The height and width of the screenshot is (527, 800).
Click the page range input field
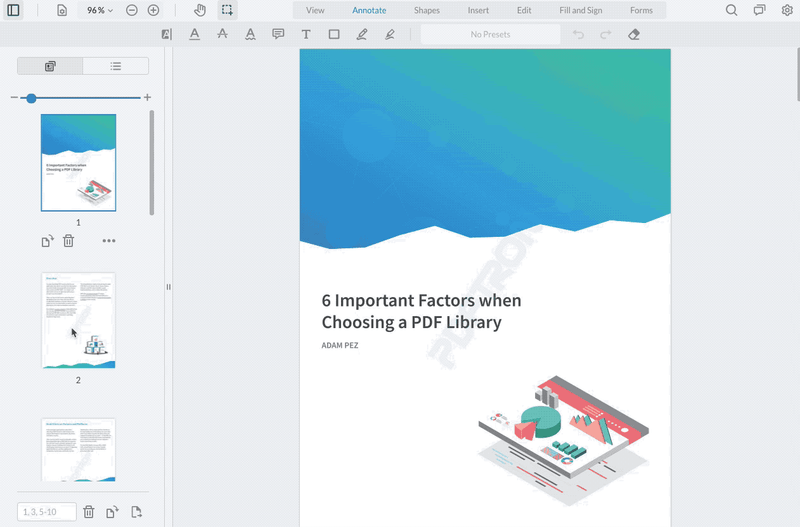pyautogui.click(x=47, y=512)
